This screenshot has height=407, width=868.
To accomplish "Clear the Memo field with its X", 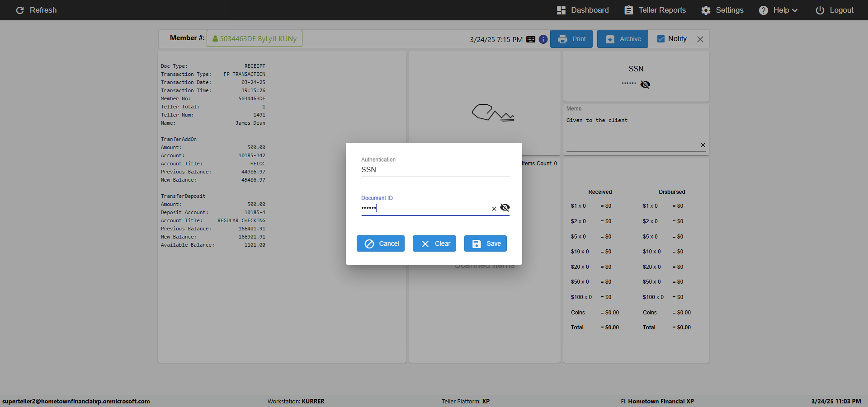I will click(703, 145).
